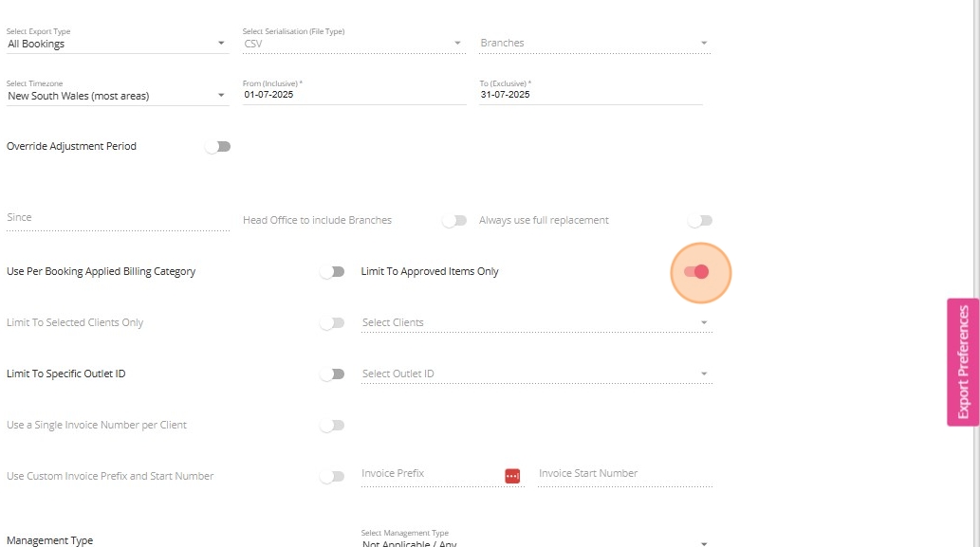Click the Limit To Approved Items Only label
Image resolution: width=980 pixels, height=547 pixels.
(430, 272)
